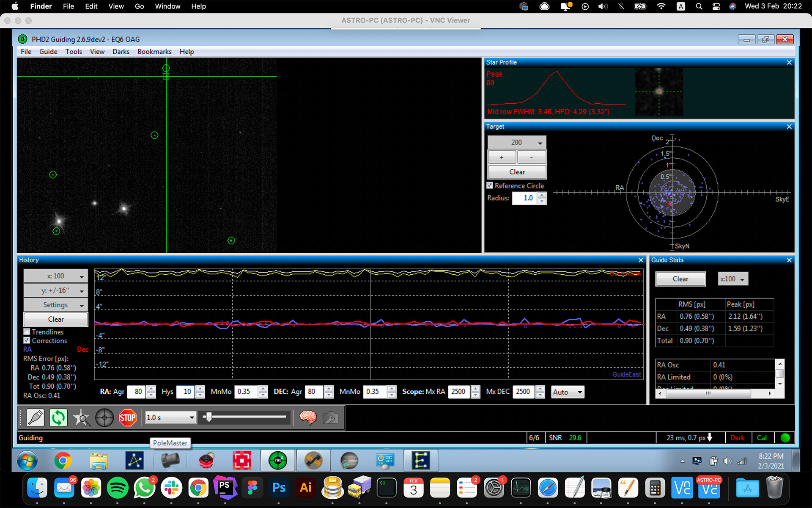
Task: Click the camera connect (USB plug) icon
Action: point(36,418)
